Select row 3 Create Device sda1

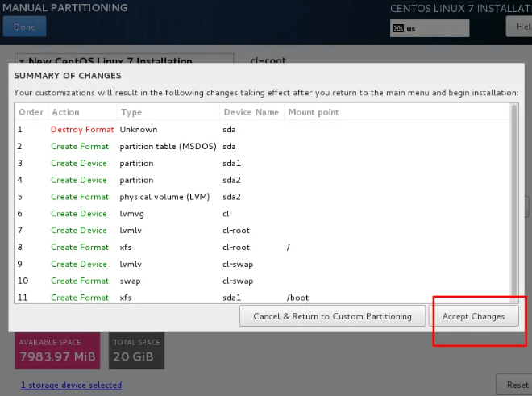262,163
